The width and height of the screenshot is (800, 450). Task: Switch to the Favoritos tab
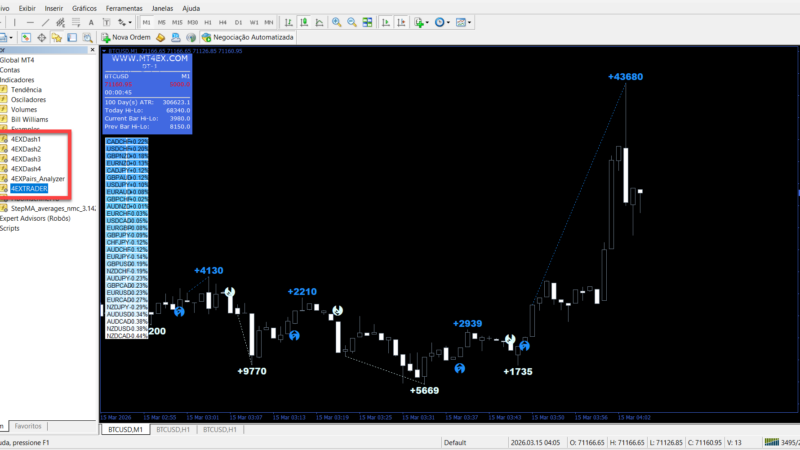tap(28, 426)
